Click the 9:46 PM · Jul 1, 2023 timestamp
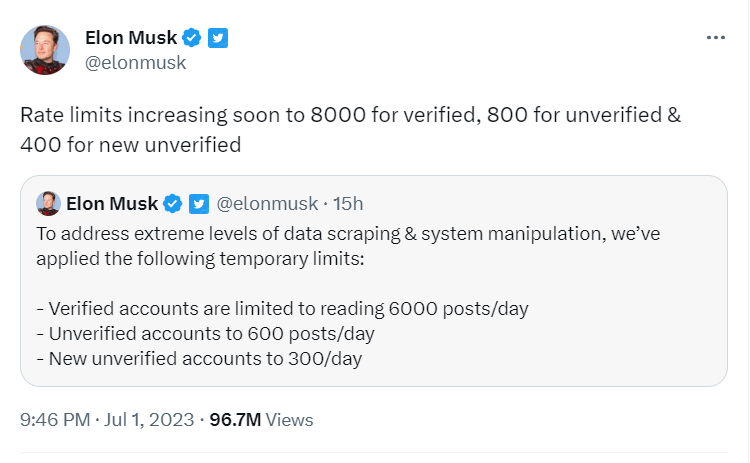750x463 pixels. (107, 419)
